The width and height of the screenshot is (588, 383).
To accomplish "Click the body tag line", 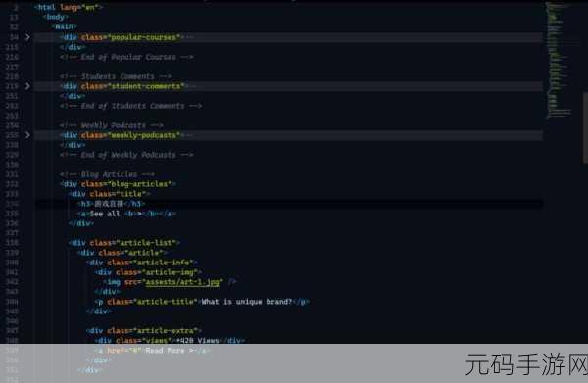I will pos(55,17).
